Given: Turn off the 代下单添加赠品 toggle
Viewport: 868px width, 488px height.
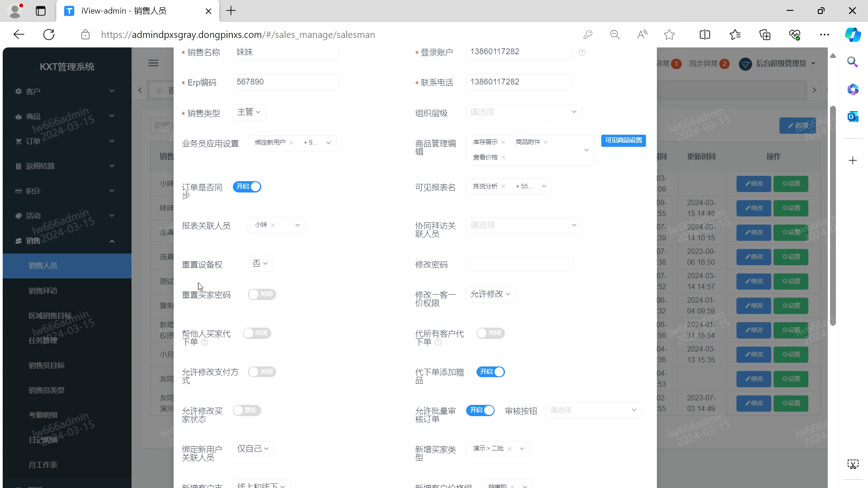Looking at the screenshot, I should tap(491, 371).
